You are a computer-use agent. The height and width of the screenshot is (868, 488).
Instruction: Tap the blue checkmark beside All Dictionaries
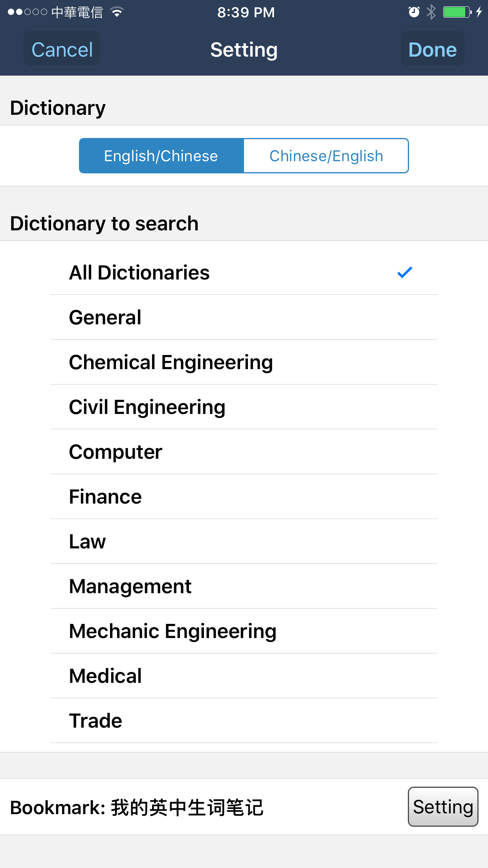click(x=404, y=272)
